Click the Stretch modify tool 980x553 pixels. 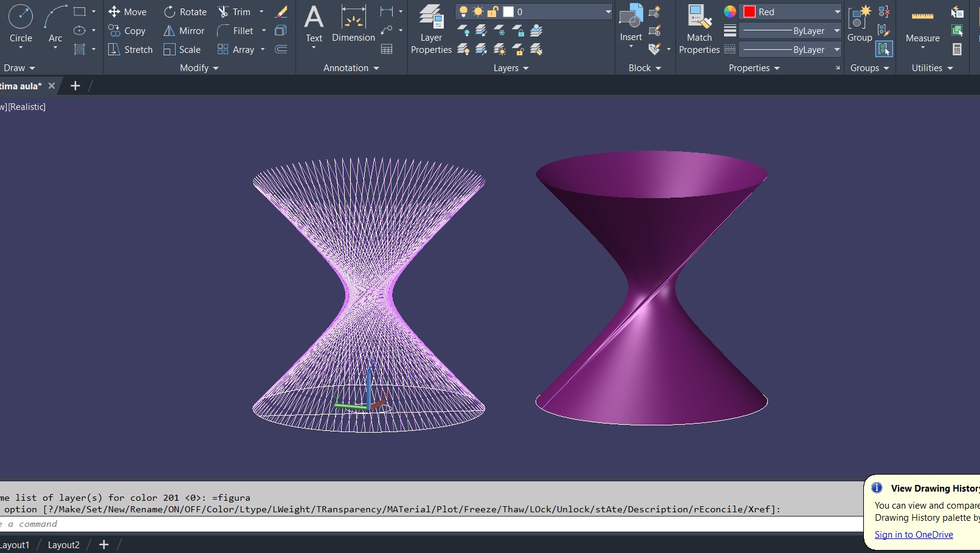pyautogui.click(x=130, y=49)
